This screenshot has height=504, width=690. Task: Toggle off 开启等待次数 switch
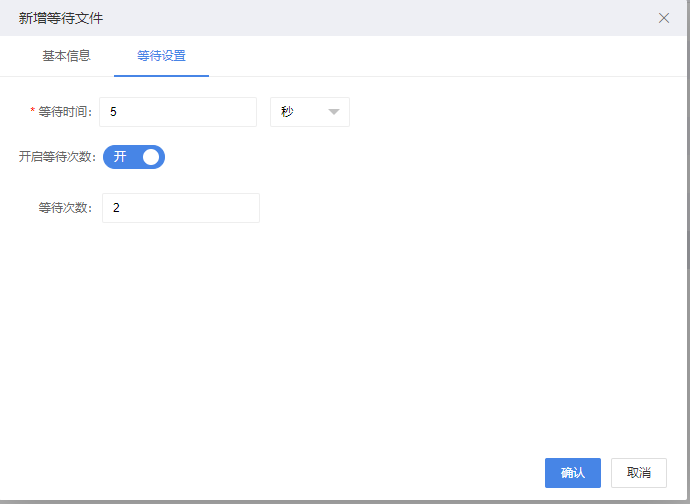pyautogui.click(x=134, y=157)
